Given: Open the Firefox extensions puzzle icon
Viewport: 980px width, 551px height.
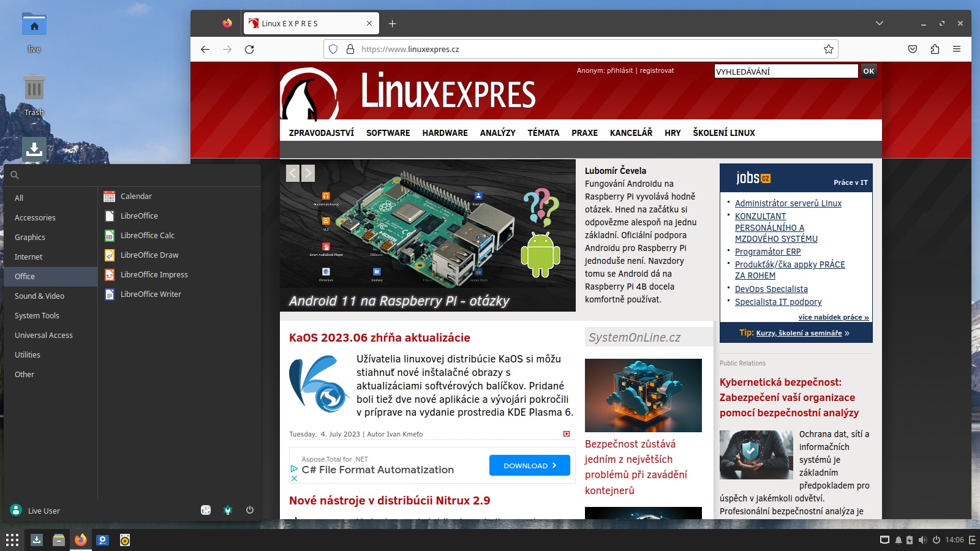Looking at the screenshot, I should pyautogui.click(x=935, y=50).
